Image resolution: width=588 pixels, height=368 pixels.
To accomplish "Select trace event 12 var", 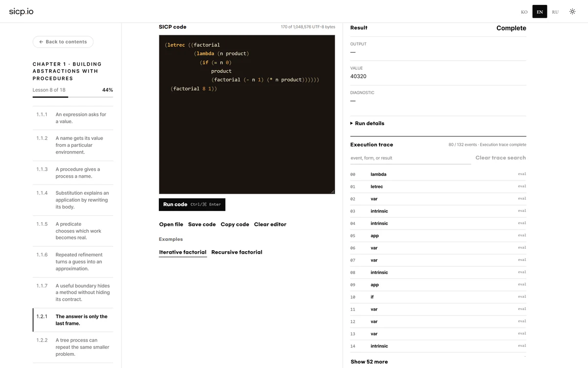I will tap(438, 321).
